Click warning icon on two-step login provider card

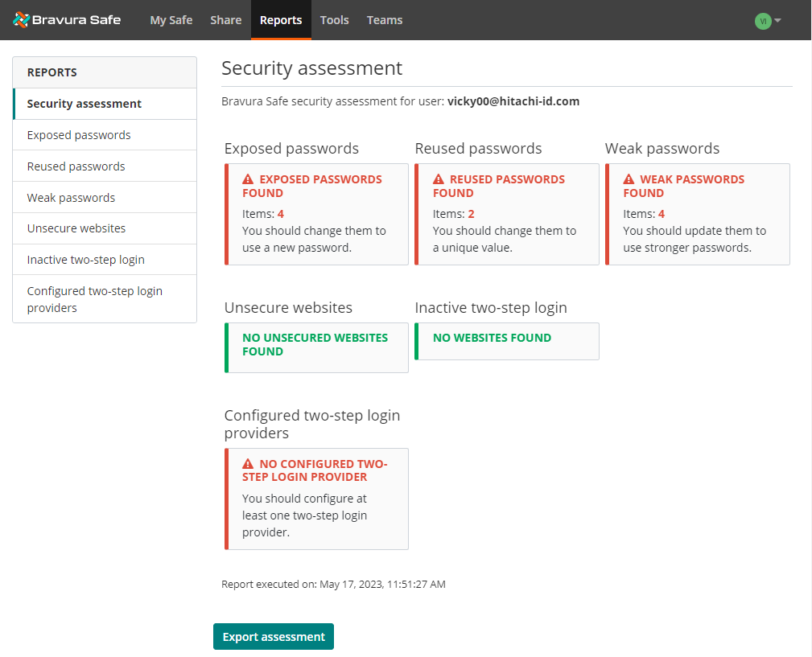[x=249, y=463]
